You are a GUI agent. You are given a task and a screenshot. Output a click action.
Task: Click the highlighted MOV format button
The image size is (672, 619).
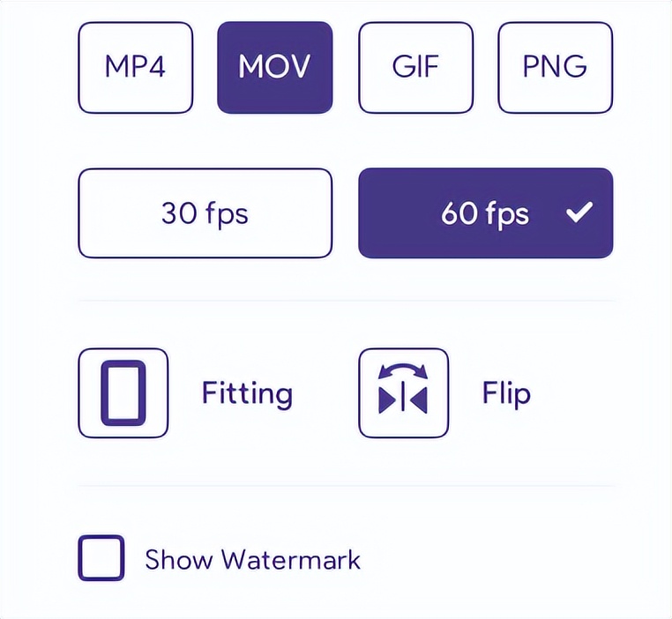(274, 68)
